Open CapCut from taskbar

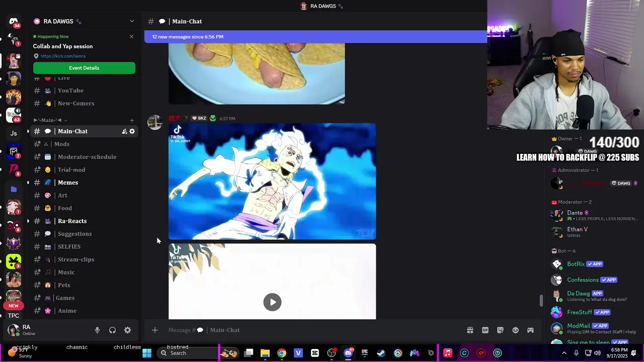(315, 353)
